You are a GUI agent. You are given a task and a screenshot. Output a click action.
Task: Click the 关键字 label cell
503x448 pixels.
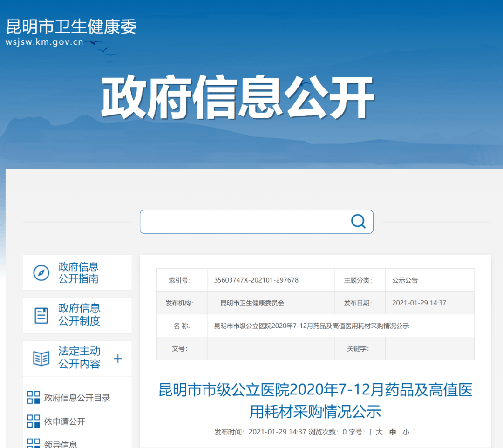click(360, 349)
